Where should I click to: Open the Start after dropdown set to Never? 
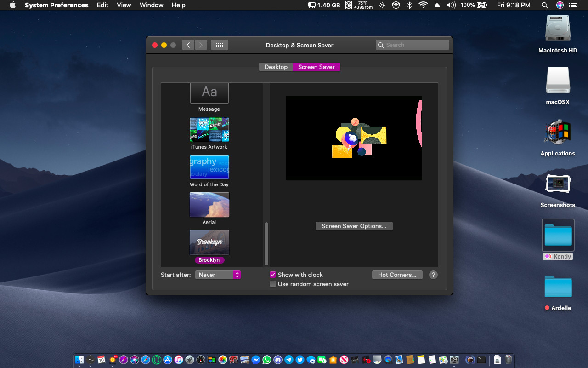pyautogui.click(x=218, y=275)
